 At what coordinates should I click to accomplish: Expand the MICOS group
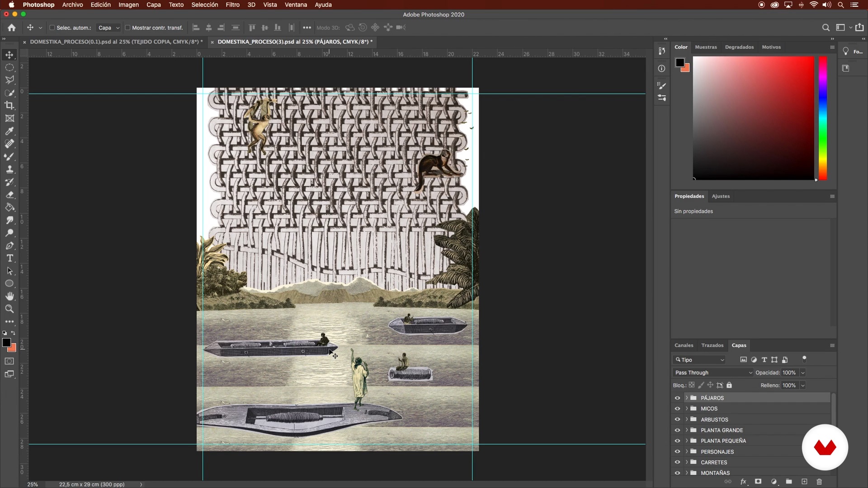(x=686, y=408)
